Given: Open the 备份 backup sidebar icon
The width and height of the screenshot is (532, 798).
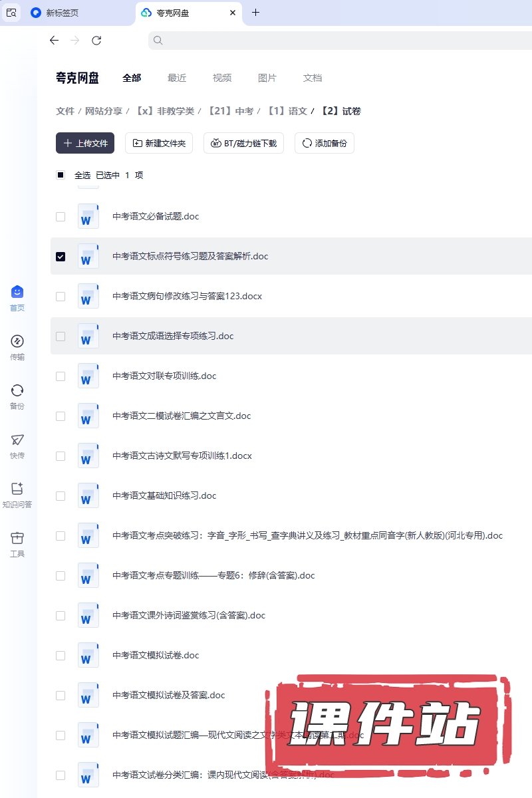Looking at the screenshot, I should pos(17,391).
